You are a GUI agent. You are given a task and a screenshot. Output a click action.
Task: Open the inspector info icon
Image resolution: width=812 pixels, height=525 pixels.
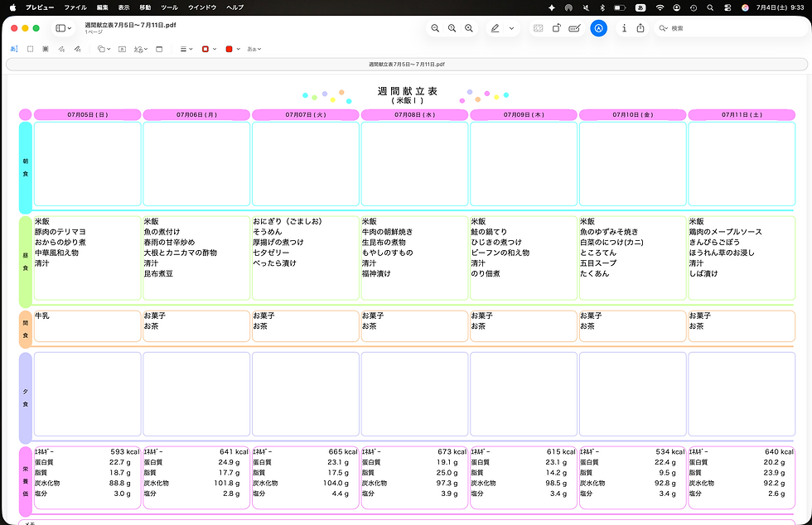(x=624, y=28)
